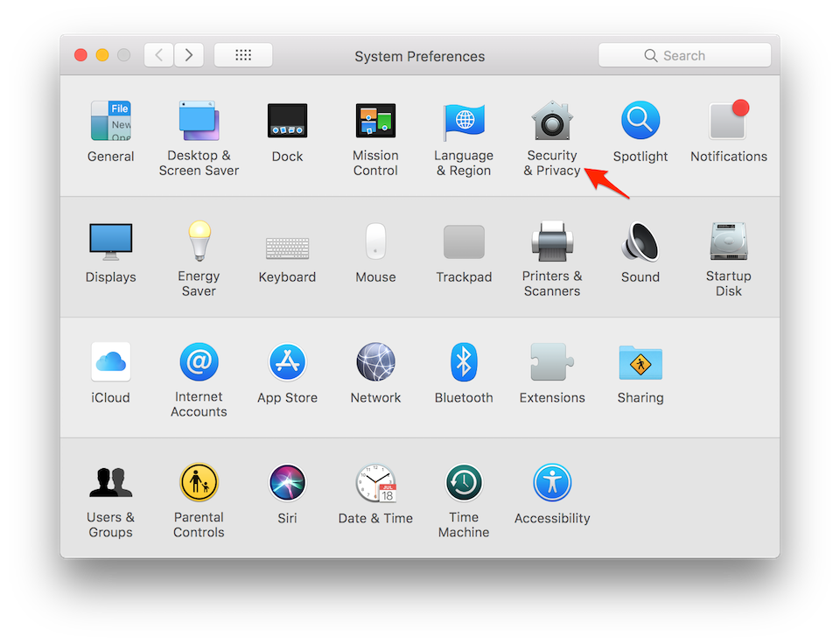Open Trackpad preferences

(x=464, y=242)
